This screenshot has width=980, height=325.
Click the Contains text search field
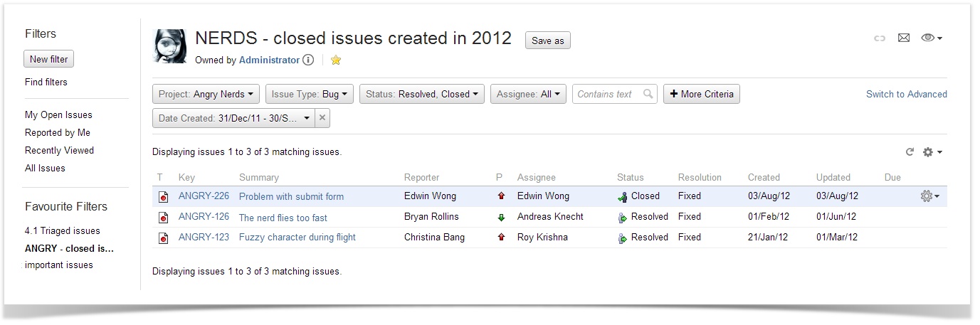point(606,94)
